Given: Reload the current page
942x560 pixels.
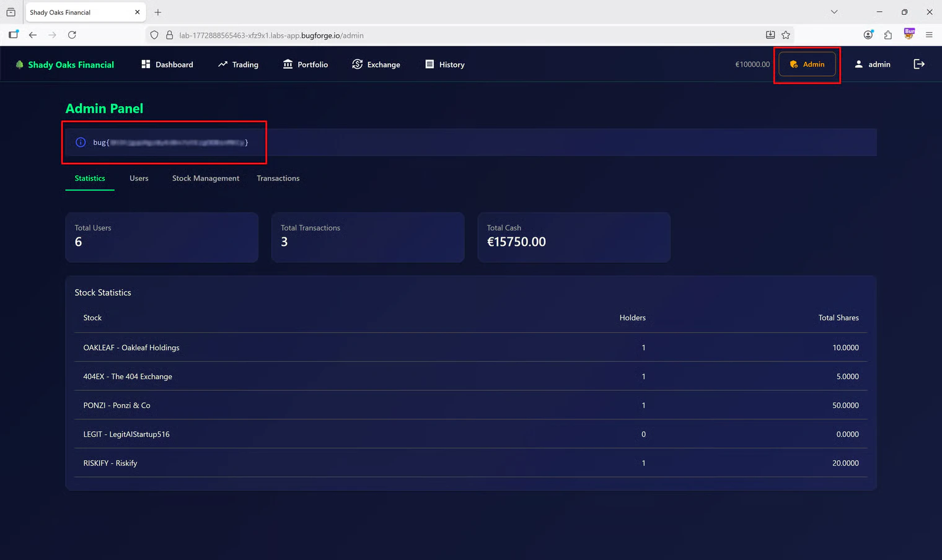Looking at the screenshot, I should pos(72,35).
